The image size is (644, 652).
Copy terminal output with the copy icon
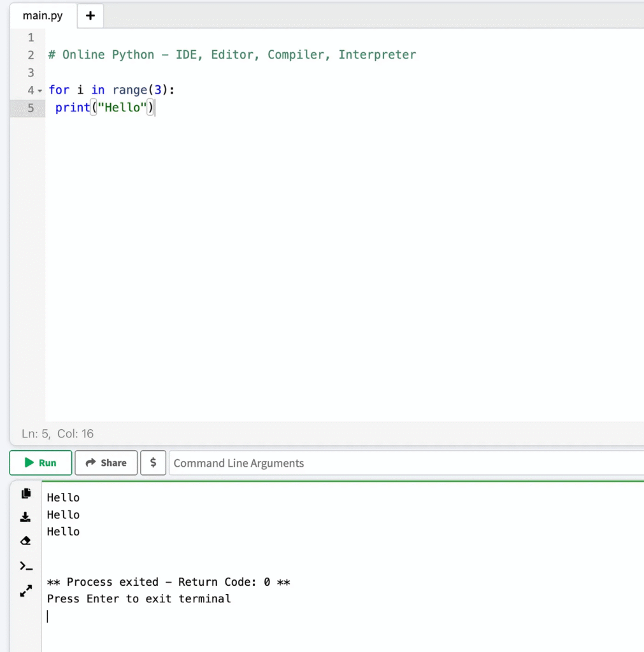coord(25,493)
